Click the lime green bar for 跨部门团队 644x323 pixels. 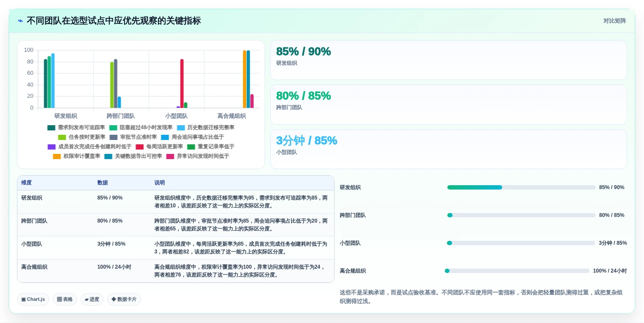pos(112,85)
